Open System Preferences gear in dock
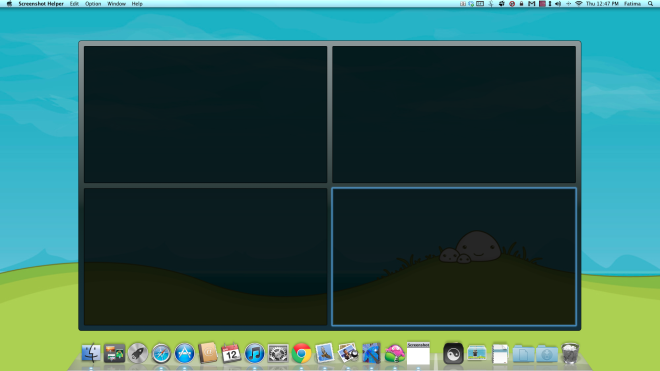Image resolution: width=660 pixels, height=371 pixels. [x=278, y=353]
